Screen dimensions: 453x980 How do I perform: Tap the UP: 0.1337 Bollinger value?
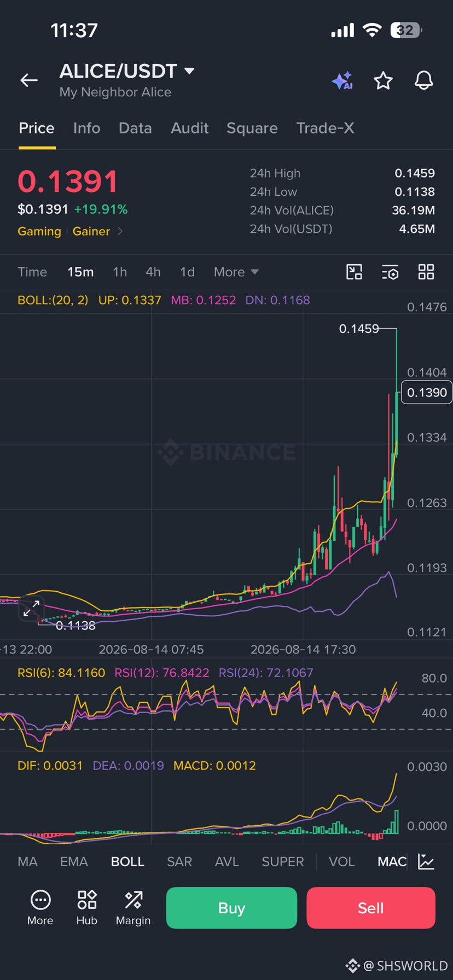[130, 300]
